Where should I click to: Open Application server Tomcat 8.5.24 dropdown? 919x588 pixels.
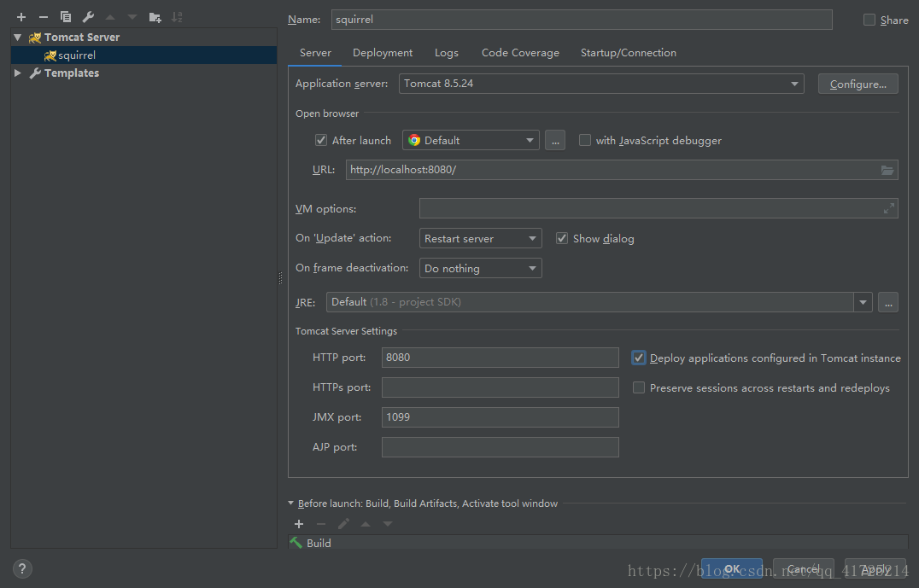coord(601,84)
